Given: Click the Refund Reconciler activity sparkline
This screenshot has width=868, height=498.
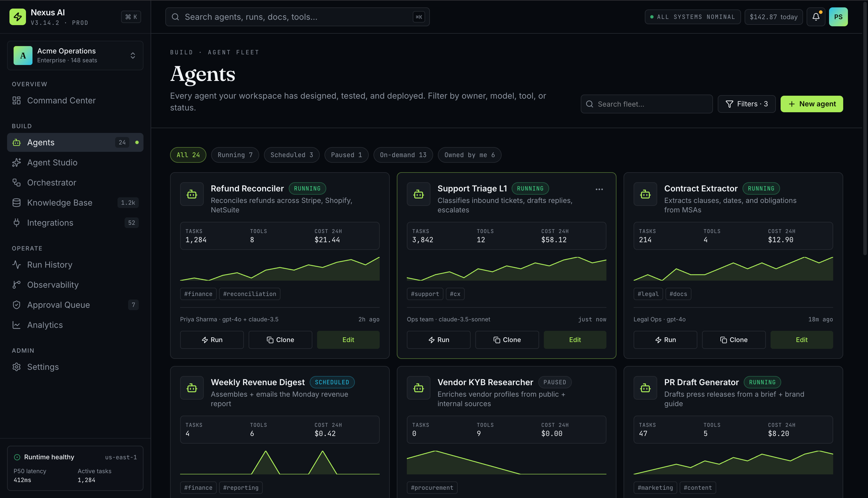Looking at the screenshot, I should pos(280,269).
